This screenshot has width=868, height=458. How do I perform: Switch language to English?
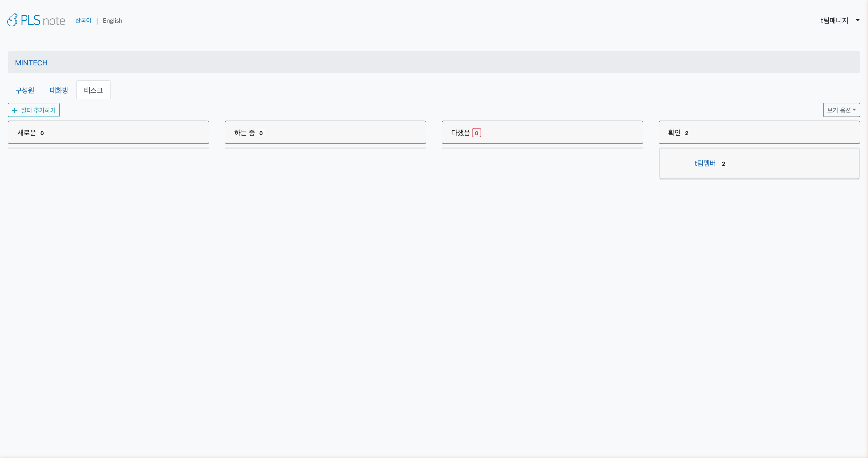(x=113, y=21)
